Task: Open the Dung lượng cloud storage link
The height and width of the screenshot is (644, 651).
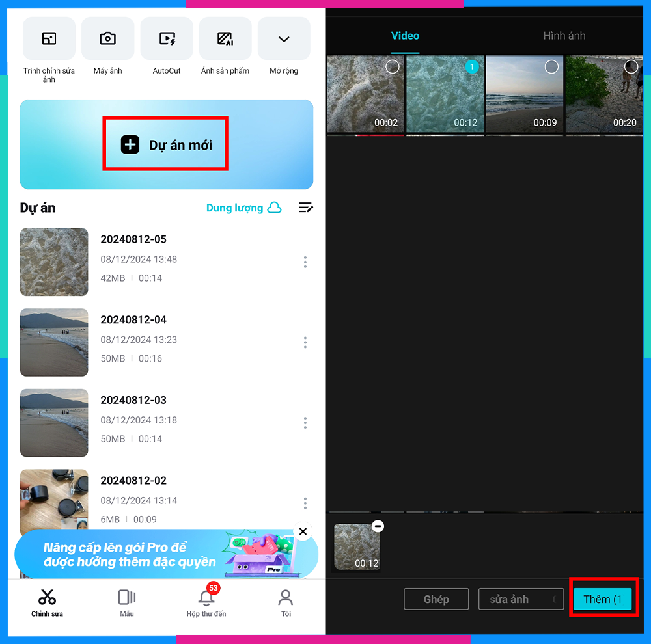Action: tap(243, 208)
